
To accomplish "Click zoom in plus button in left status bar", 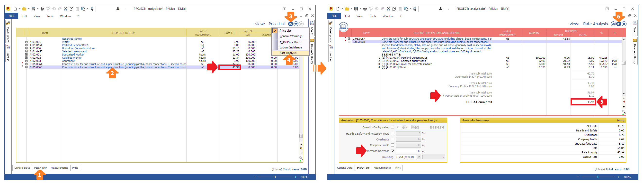I will pos(295,177).
